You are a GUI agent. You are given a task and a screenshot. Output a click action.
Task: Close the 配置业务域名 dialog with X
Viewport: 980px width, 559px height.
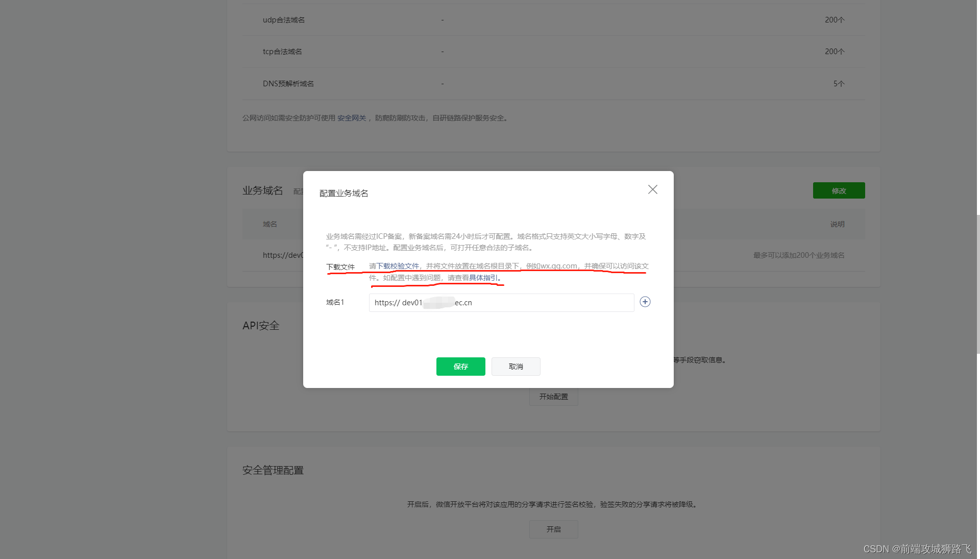[652, 189]
